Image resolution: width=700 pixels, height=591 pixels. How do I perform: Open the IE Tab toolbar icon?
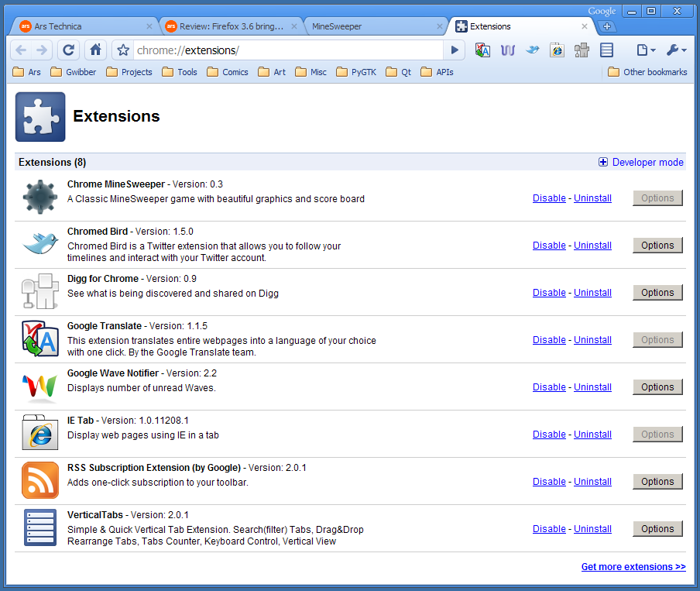(x=558, y=50)
